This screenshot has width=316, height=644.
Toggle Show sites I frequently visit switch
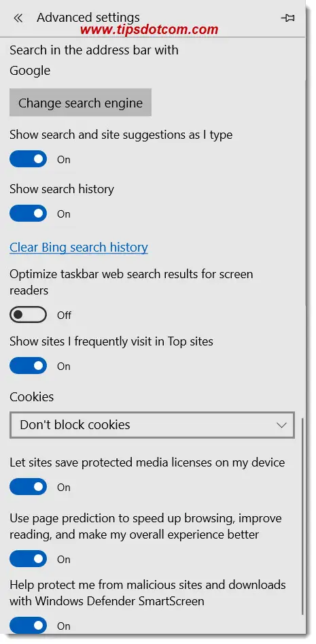29,366
